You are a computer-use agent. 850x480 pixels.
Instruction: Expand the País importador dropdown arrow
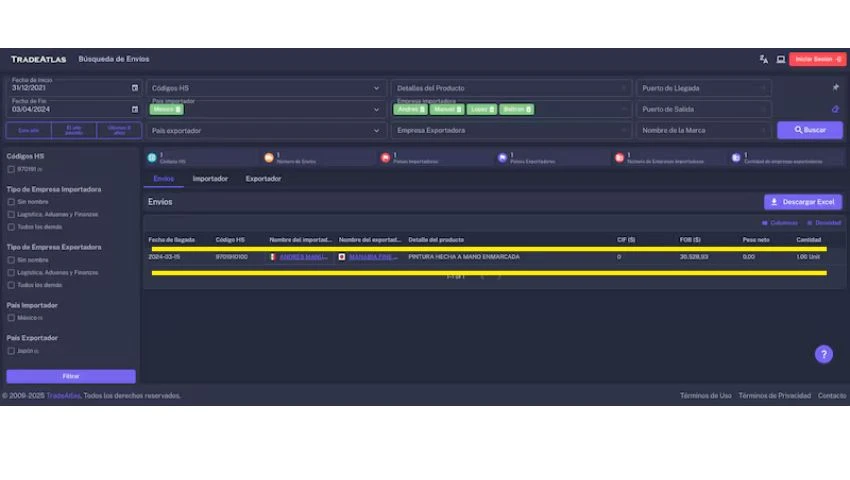(377, 109)
